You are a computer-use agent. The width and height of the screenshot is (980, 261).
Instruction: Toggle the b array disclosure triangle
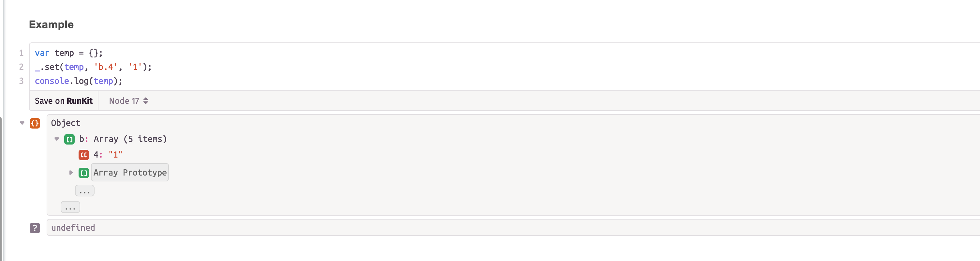(x=56, y=139)
